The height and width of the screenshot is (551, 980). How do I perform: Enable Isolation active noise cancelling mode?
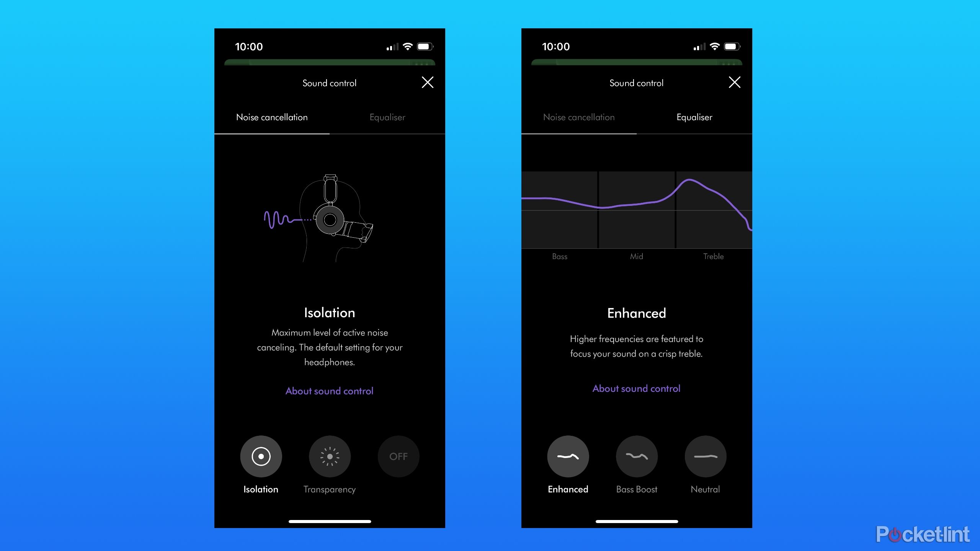point(260,456)
